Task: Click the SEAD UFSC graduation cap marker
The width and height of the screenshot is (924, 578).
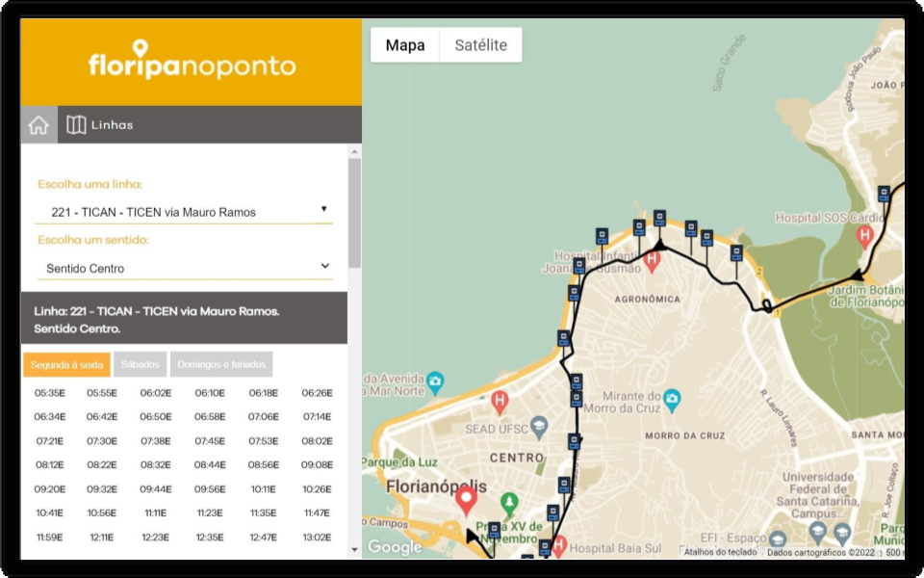Action: click(539, 427)
